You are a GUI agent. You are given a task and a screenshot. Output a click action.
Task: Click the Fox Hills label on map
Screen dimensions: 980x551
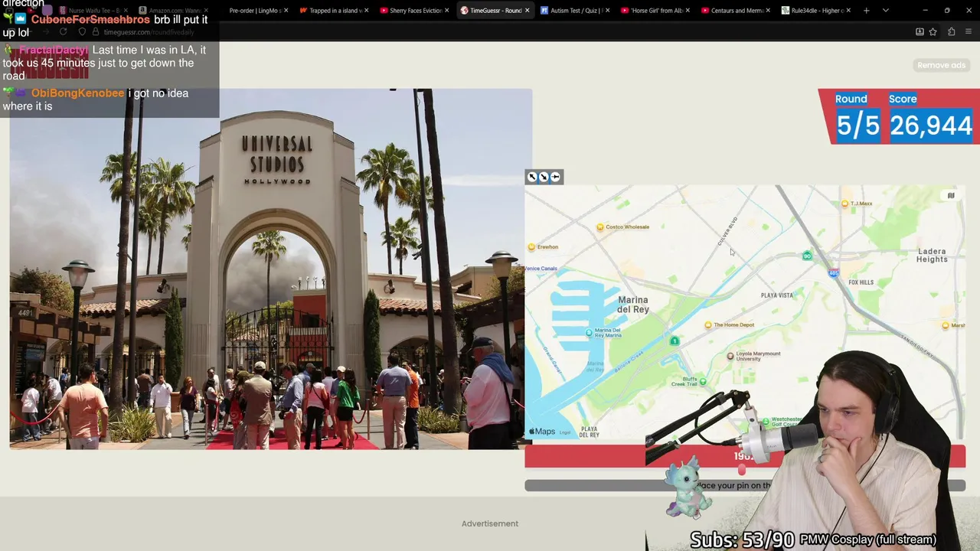click(x=861, y=282)
